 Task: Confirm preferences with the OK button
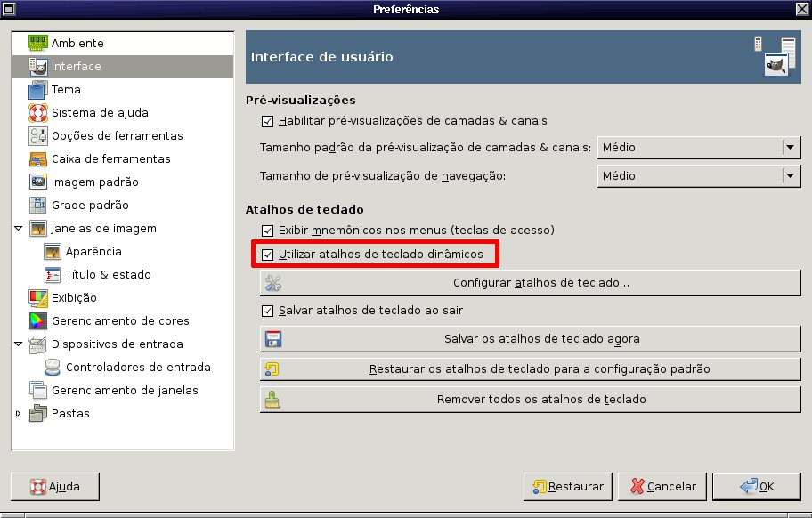(x=757, y=487)
